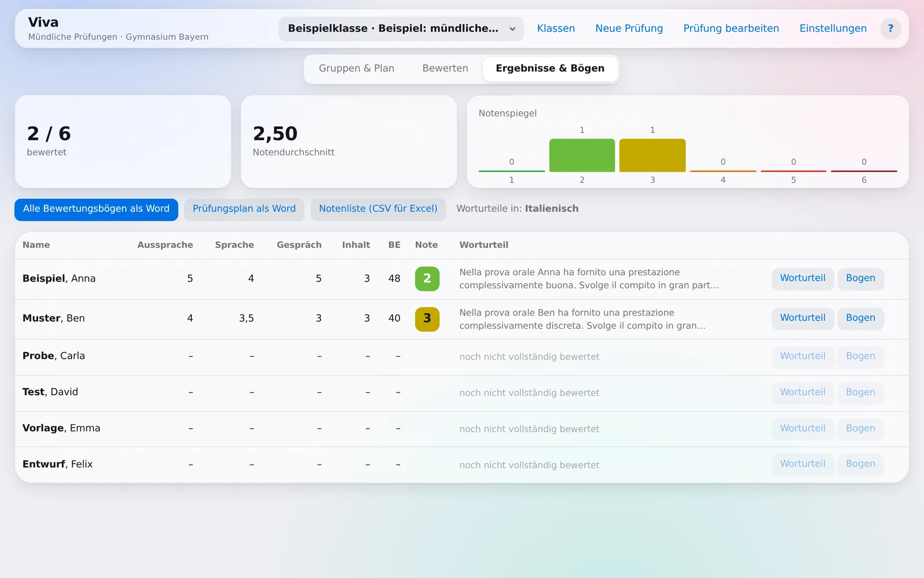Download Prüfungsplan als Word

tap(244, 209)
